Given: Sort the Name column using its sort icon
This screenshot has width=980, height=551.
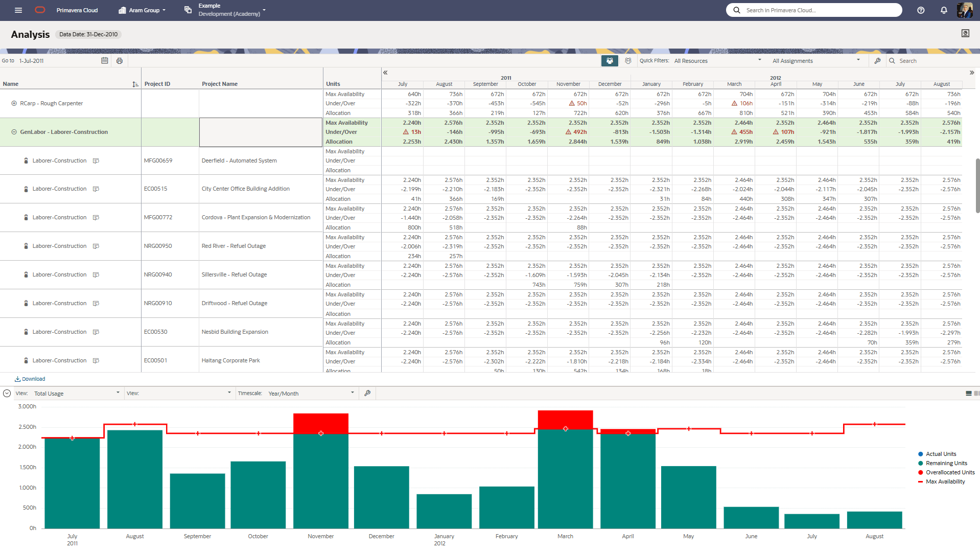Looking at the screenshot, I should pos(134,84).
